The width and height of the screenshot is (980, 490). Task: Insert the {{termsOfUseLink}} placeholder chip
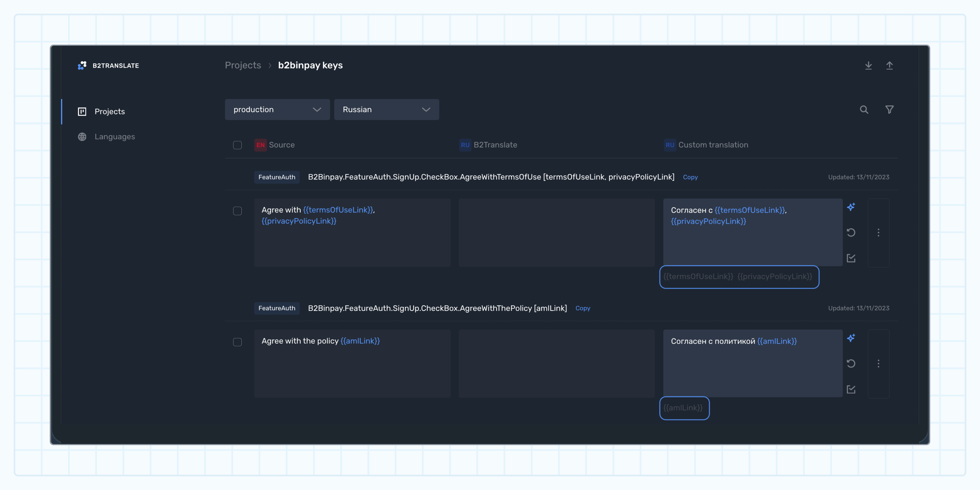click(698, 276)
